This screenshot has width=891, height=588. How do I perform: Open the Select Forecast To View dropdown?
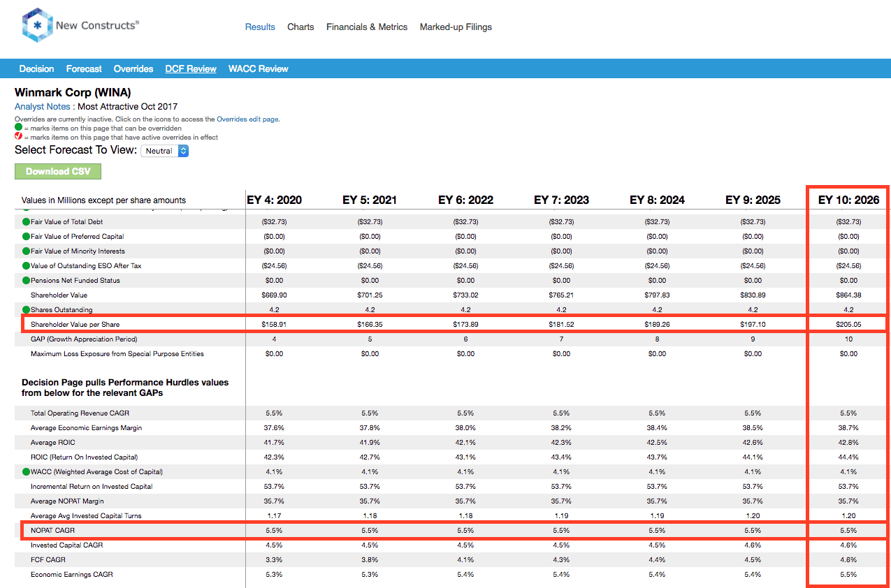coord(165,151)
